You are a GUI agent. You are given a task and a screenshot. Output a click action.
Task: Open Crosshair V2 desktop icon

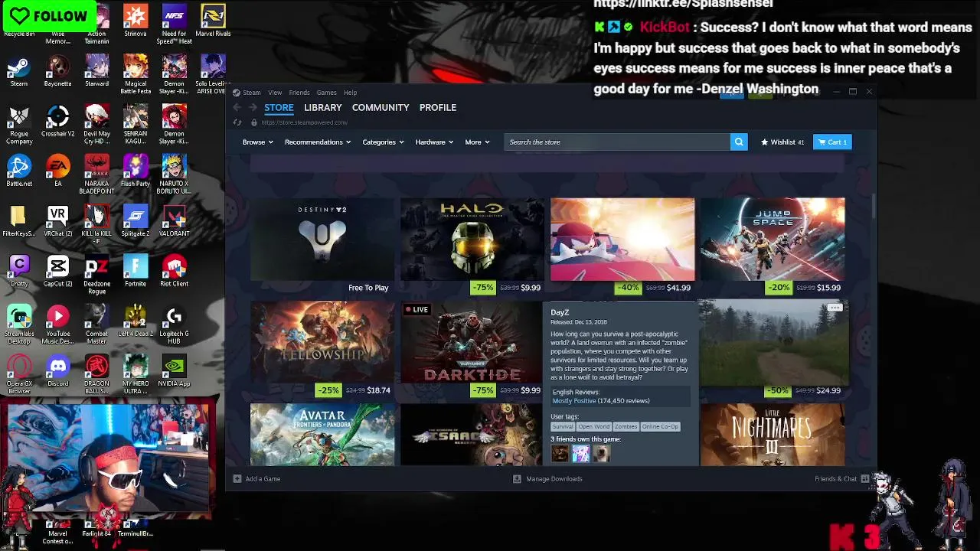pos(57,120)
